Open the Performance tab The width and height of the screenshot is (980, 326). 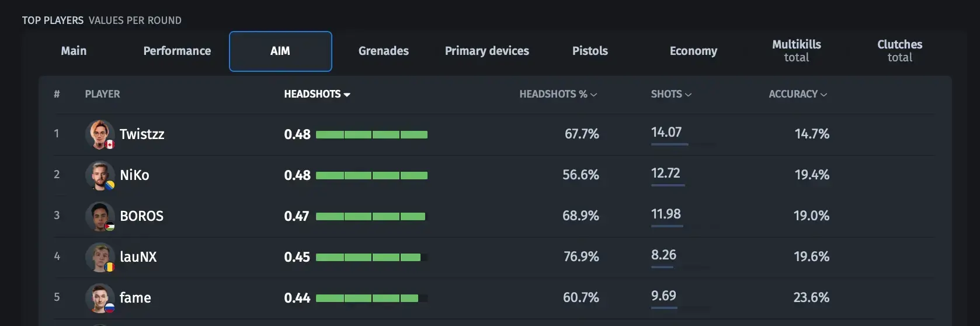pyautogui.click(x=177, y=51)
